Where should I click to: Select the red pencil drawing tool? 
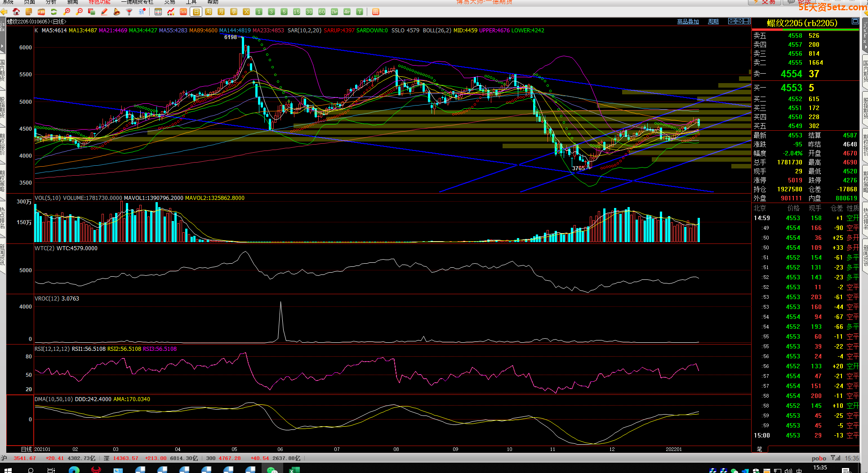[x=104, y=12]
